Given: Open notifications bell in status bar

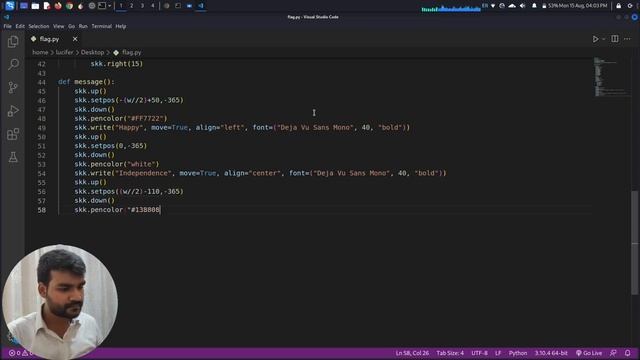Looking at the screenshot, I should click(x=627, y=353).
